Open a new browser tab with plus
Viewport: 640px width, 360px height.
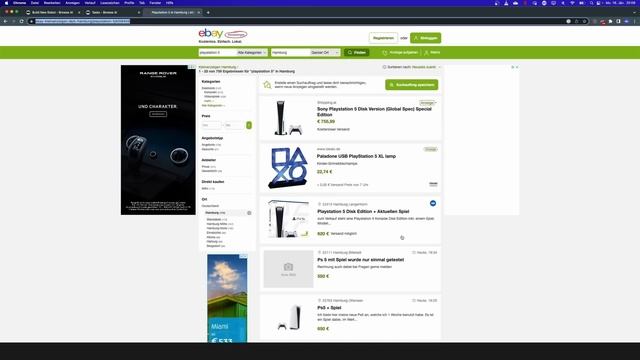click(x=208, y=13)
